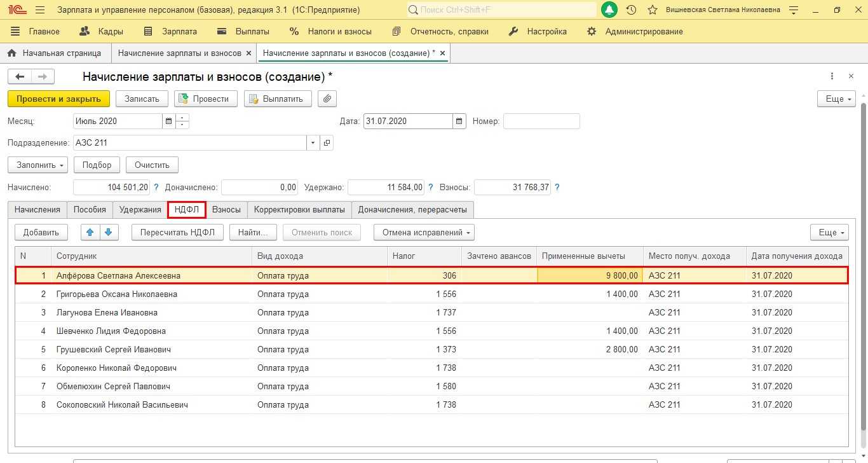Click the Записать button
The height and width of the screenshot is (463, 868).
142,99
